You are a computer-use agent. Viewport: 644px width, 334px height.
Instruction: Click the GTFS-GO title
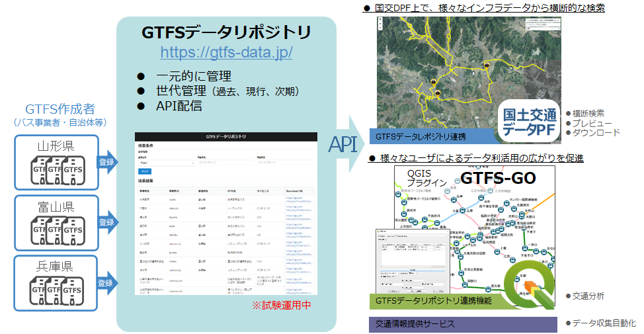(498, 179)
